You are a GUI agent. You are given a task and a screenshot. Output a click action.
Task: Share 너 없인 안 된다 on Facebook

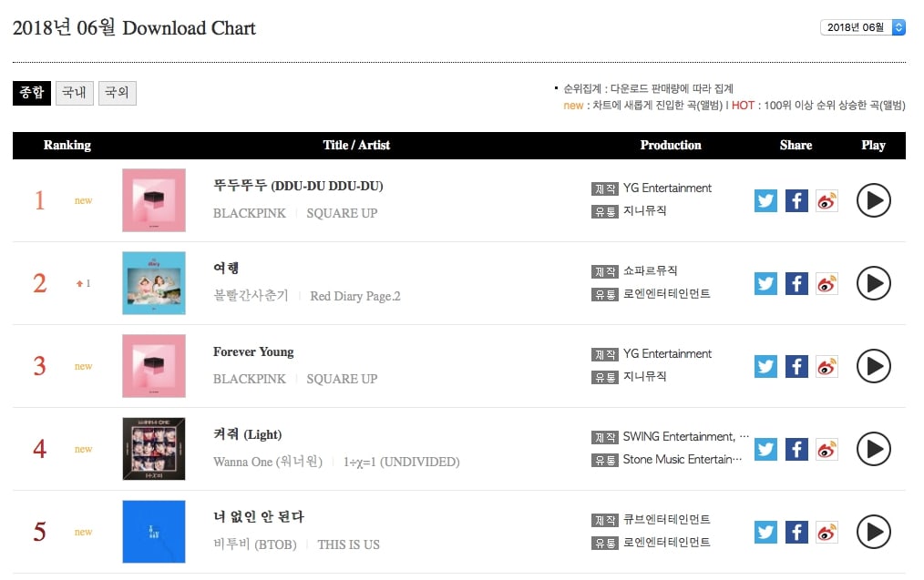(x=796, y=532)
